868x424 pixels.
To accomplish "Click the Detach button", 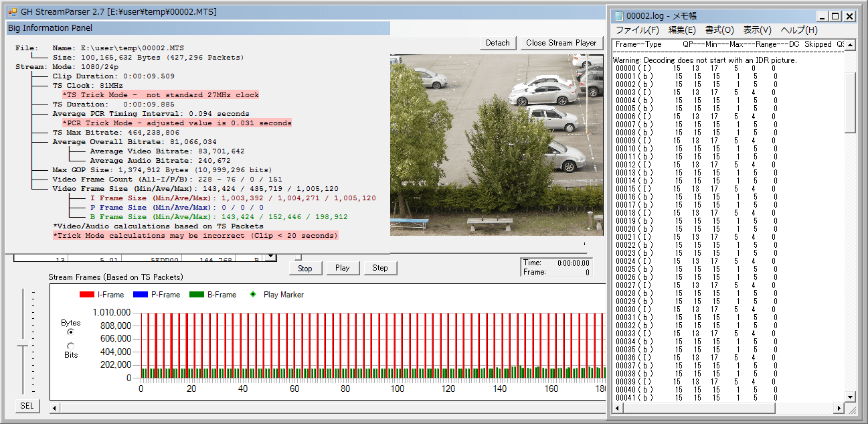I will click(497, 43).
